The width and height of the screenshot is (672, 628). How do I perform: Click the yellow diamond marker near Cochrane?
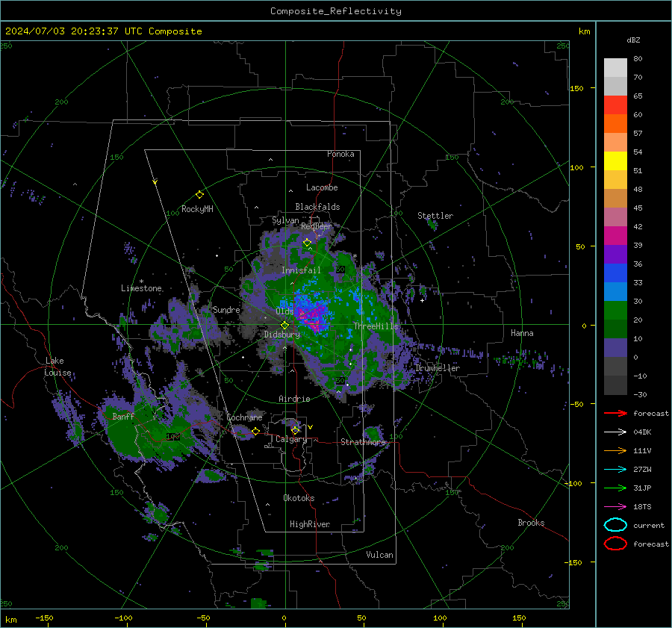click(x=255, y=431)
